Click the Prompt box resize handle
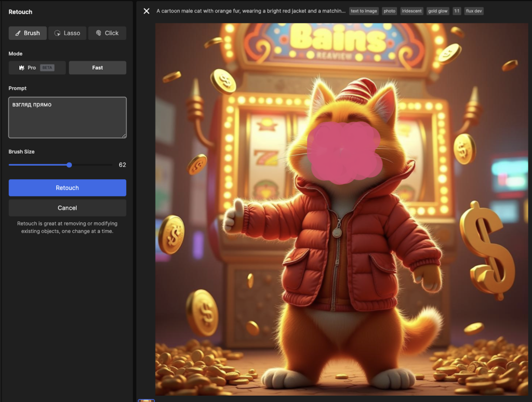Screen dimensions: 532x402 click(x=124, y=136)
